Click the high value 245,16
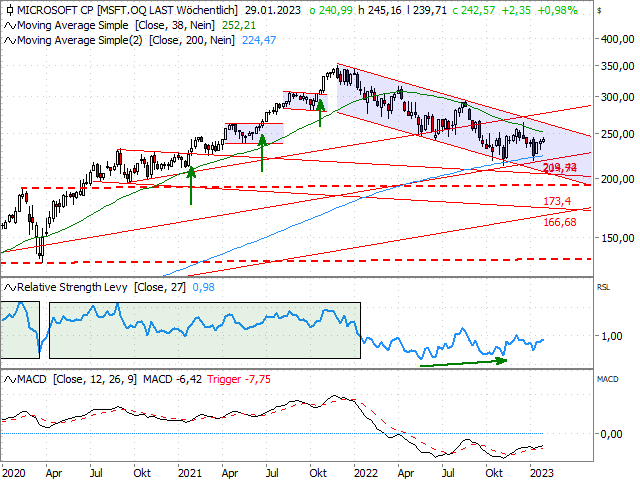640x480 pixels. pyautogui.click(x=385, y=10)
